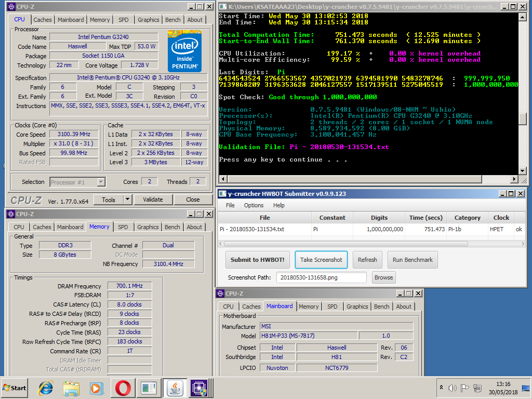Click the Action Center flag icon
532x399 pixels.
pos(465,388)
